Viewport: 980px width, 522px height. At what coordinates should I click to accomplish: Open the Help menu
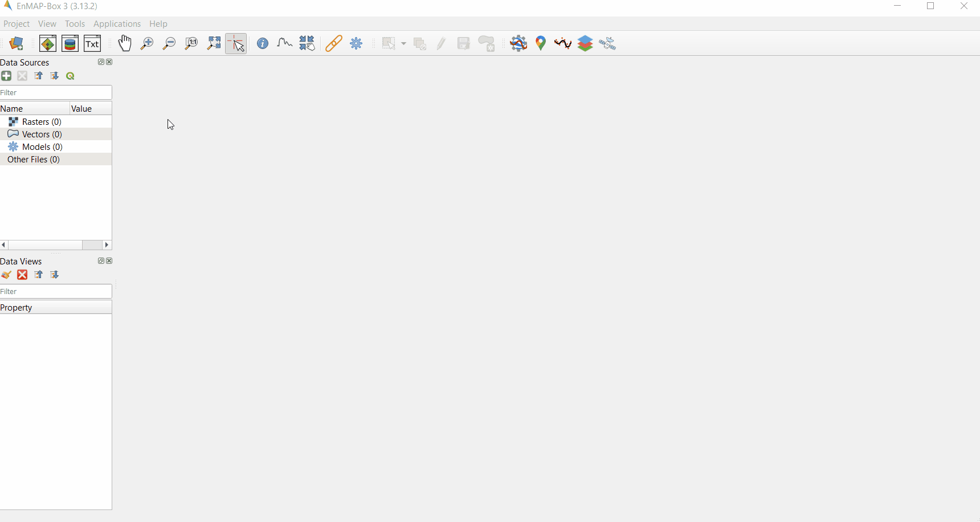(158, 24)
